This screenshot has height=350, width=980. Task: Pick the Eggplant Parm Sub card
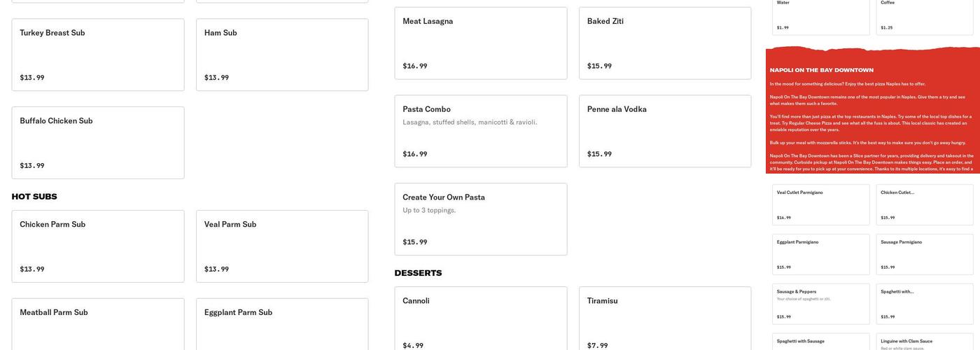pyautogui.click(x=282, y=324)
